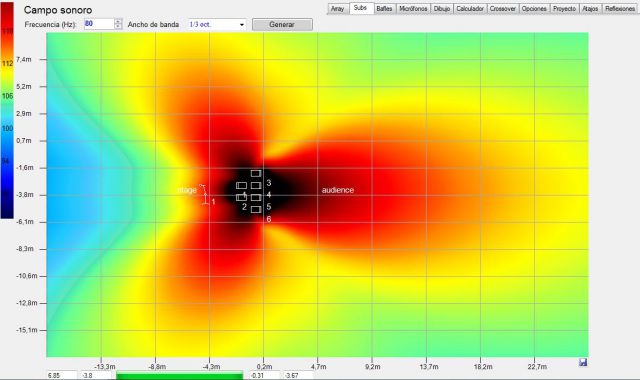Show the Atajos tab
This screenshot has width=640, height=380.
[x=590, y=9]
